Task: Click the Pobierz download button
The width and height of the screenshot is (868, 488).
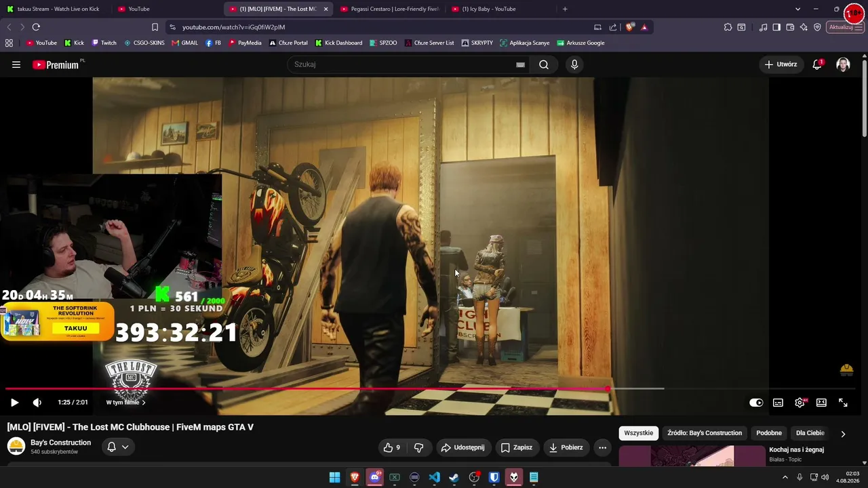Action: (x=566, y=447)
